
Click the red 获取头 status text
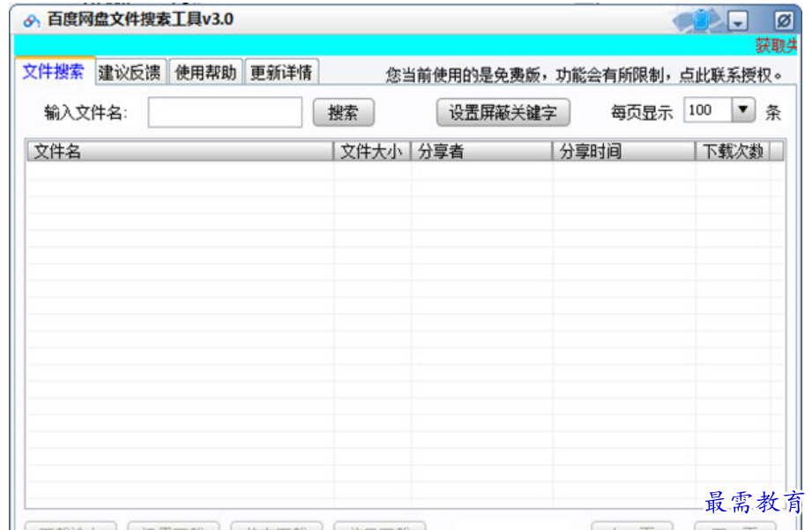[776, 46]
